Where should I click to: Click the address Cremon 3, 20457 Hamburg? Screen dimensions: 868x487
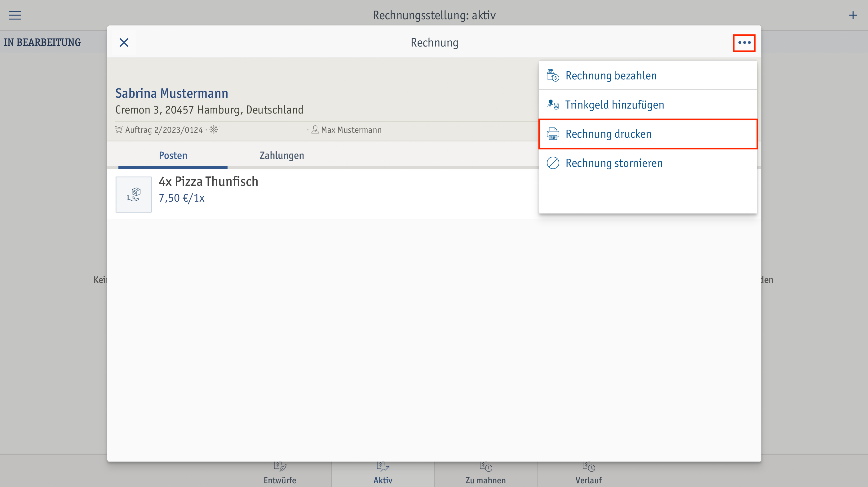pos(209,110)
